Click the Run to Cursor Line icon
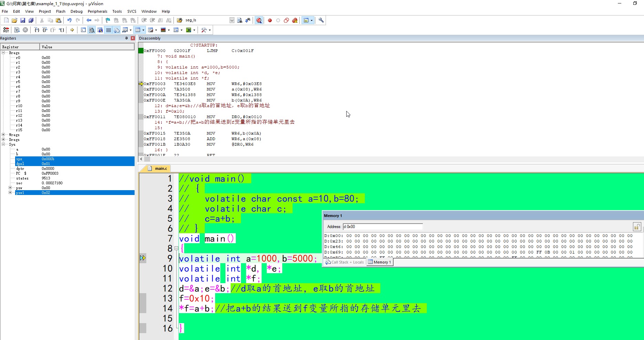644x340 pixels. [x=62, y=30]
